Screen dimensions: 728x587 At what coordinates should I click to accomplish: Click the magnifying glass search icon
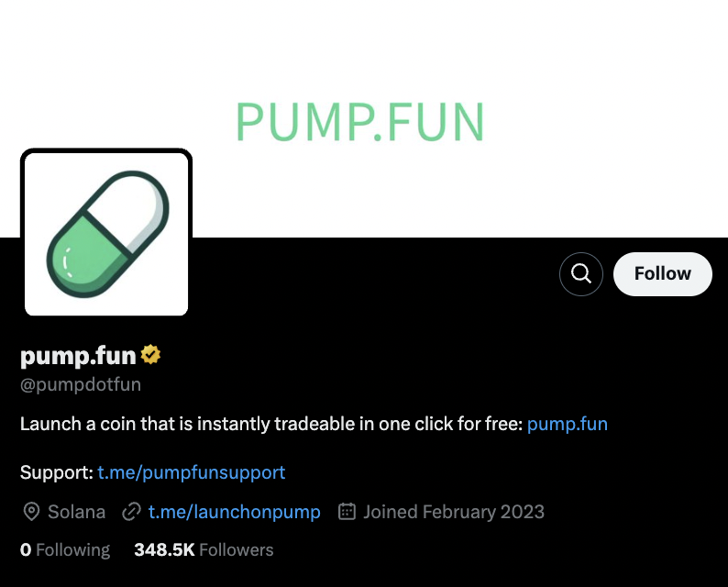click(x=581, y=274)
